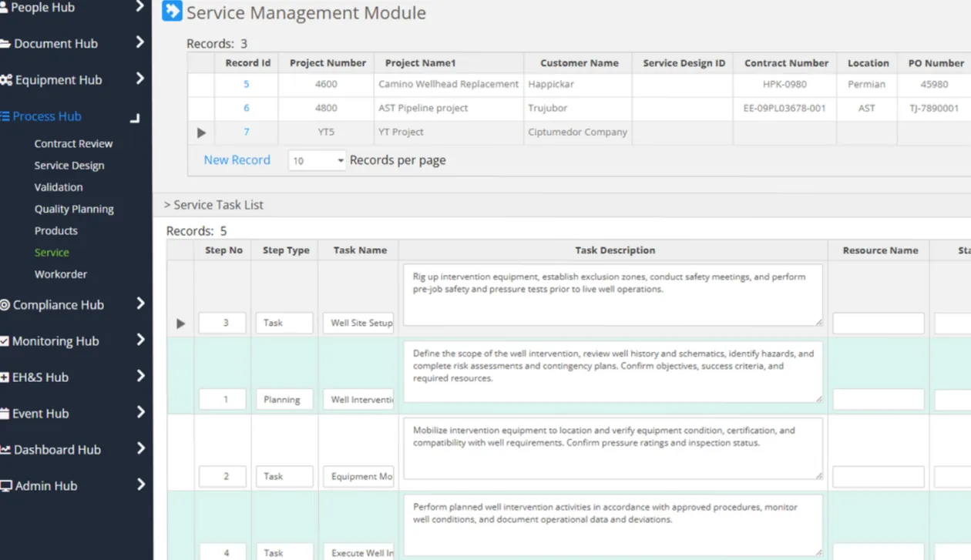The width and height of the screenshot is (971, 560).
Task: Open record Id 6 link
Action: (x=247, y=109)
